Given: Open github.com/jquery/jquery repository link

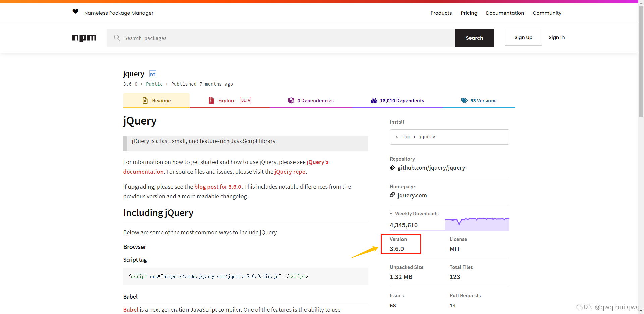Looking at the screenshot, I should coord(431,168).
